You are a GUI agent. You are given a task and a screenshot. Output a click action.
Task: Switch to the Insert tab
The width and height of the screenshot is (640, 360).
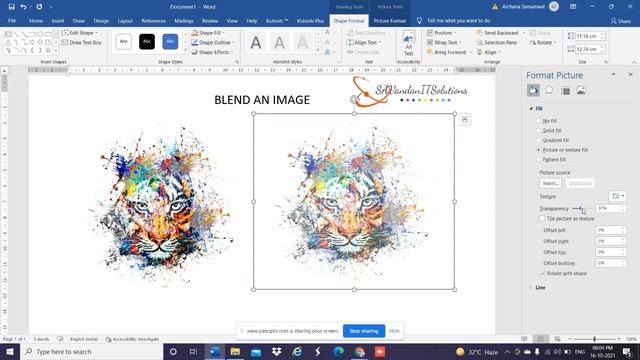[58, 20]
